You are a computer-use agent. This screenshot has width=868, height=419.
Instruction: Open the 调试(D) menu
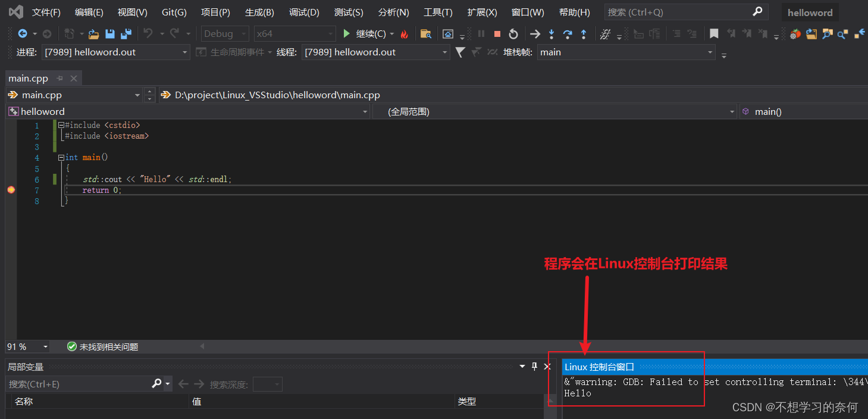[x=304, y=12]
